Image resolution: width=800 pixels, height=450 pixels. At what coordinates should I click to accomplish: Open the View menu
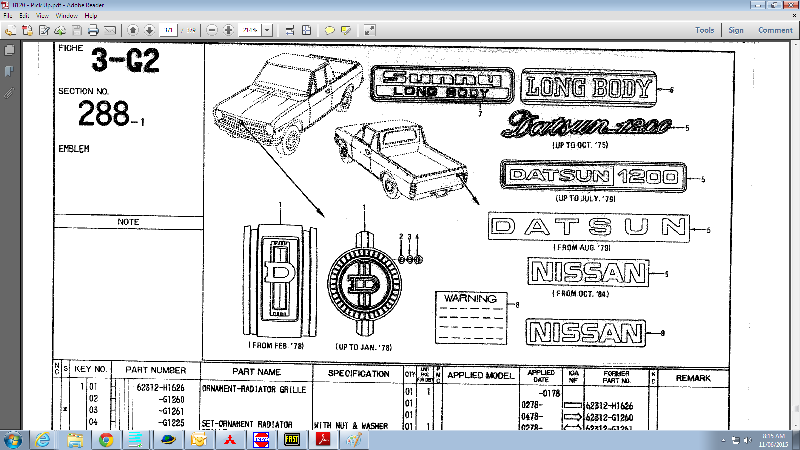42,16
